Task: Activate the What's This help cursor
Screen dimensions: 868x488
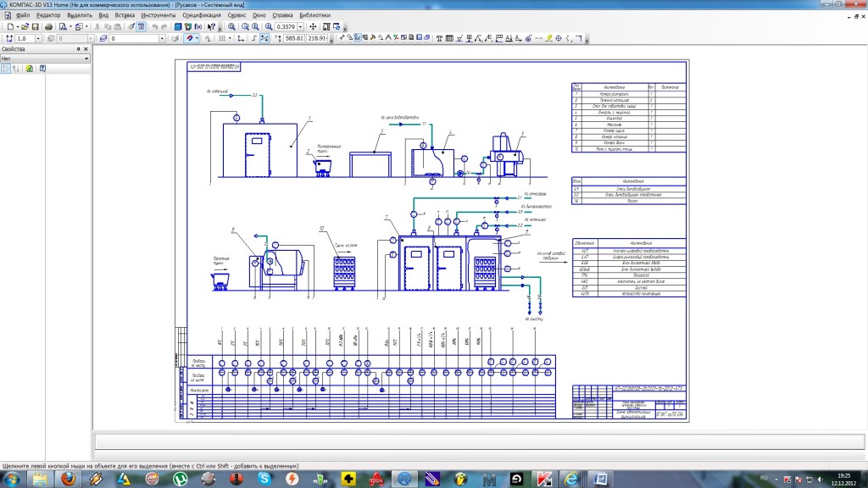Action: click(x=211, y=26)
